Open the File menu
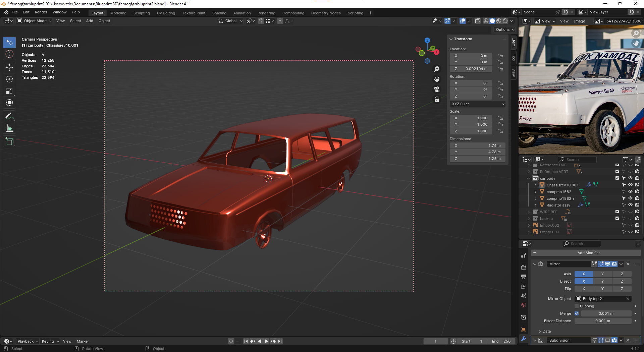 pos(15,12)
